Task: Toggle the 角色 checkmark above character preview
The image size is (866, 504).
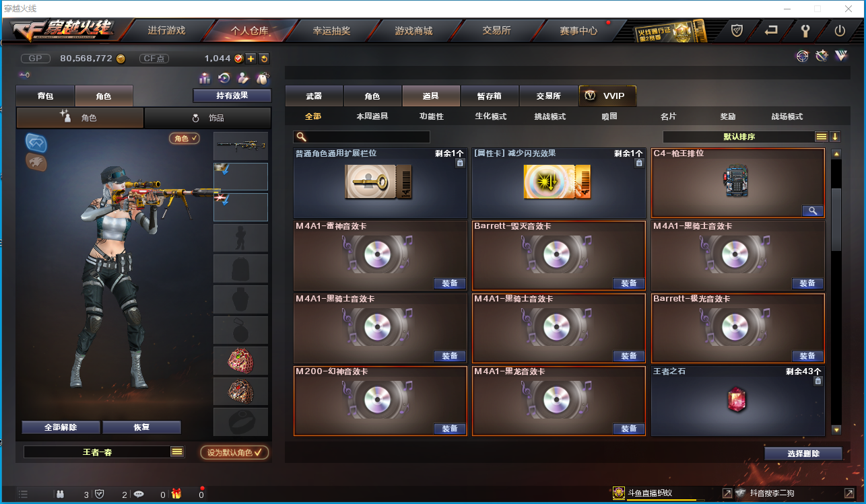Action: [185, 138]
